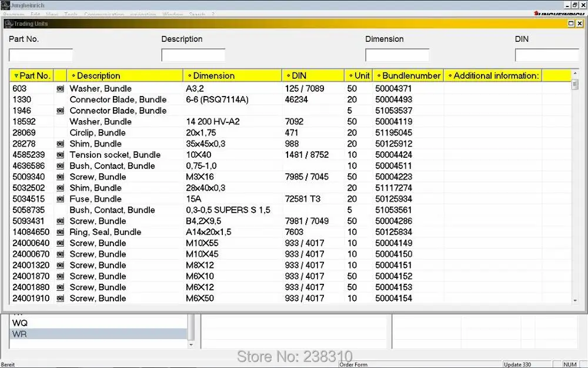
Task: Select the row for part 1330
Action: click(x=290, y=100)
